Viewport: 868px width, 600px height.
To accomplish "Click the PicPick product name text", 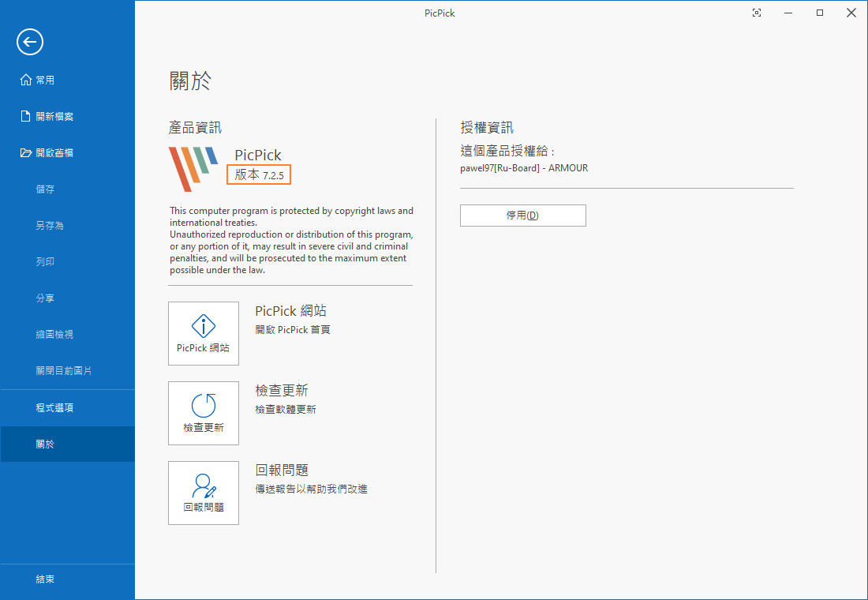I will [258, 155].
